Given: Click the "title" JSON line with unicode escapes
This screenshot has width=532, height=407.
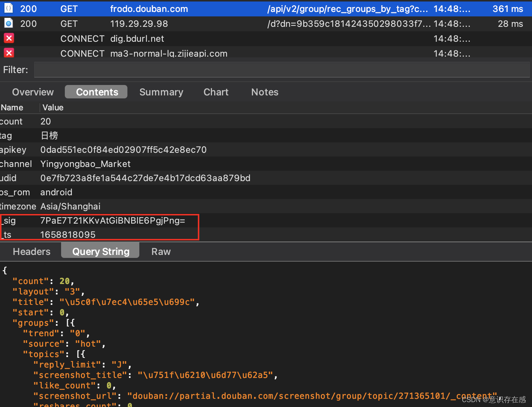Looking at the screenshot, I should (x=106, y=302).
